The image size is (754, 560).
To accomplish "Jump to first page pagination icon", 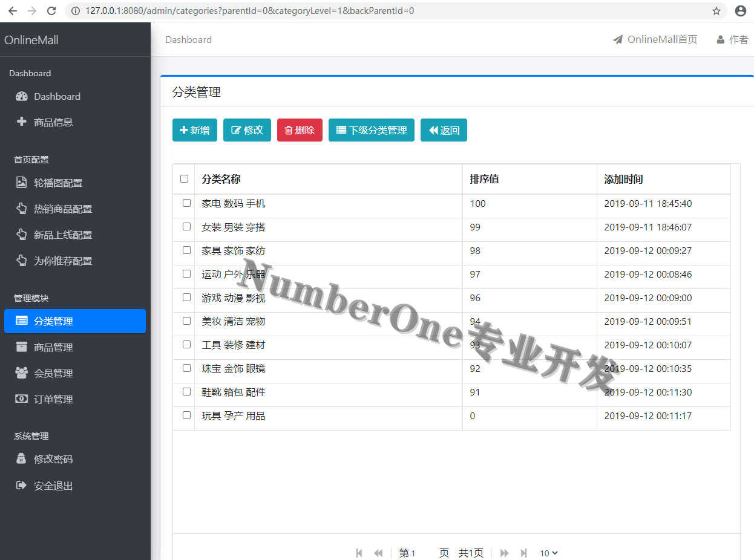I will (359, 553).
